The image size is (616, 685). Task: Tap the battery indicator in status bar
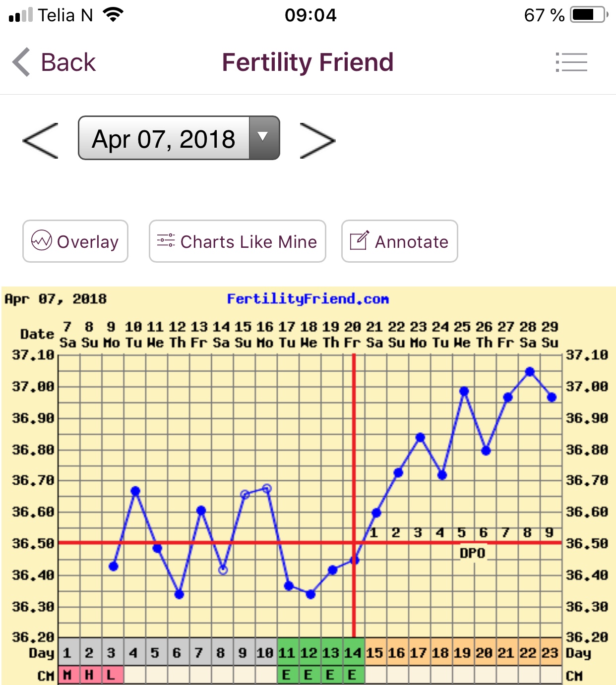coord(589,15)
